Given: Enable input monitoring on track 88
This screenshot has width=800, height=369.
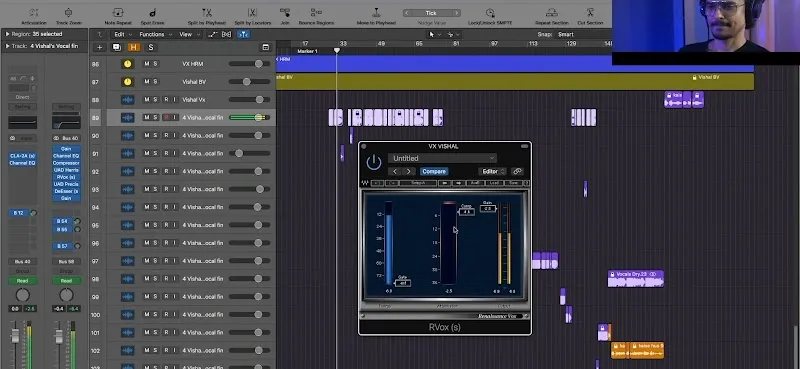Looking at the screenshot, I should point(174,100).
